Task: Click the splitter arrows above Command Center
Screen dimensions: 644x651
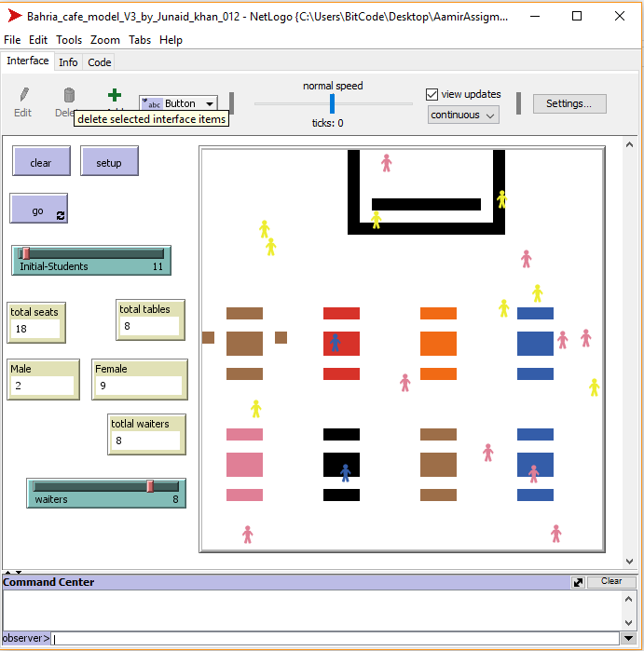Action: [x=10, y=571]
